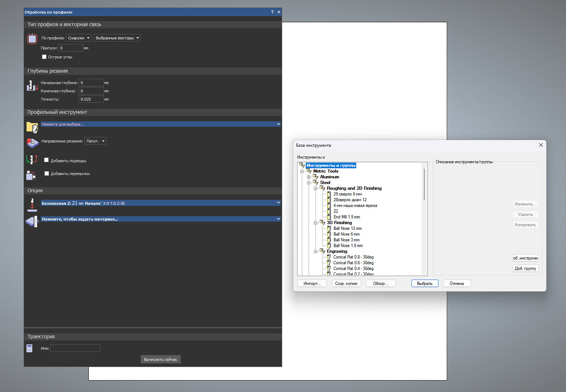Image resolution: width=566 pixels, height=392 pixels.
Task: Click the Metric Tools group icon
Action: [x=309, y=171]
